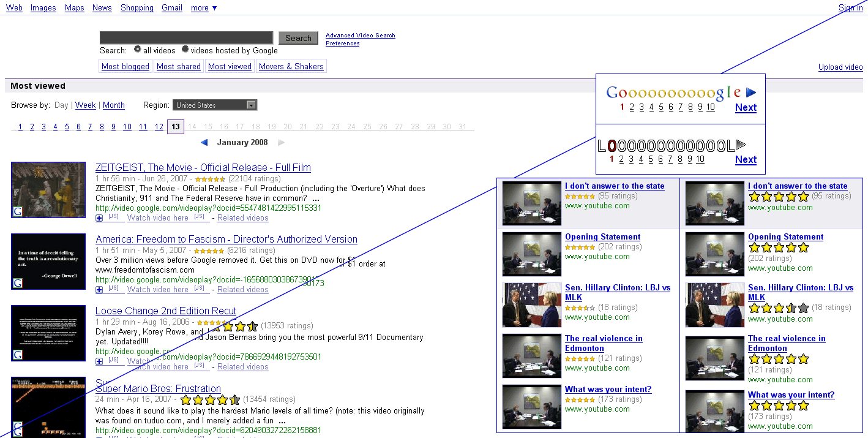The height and width of the screenshot is (438, 868).
Task: Open right-column 'The real violence in Edmonton' thumbnail
Action: pyautogui.click(x=715, y=358)
